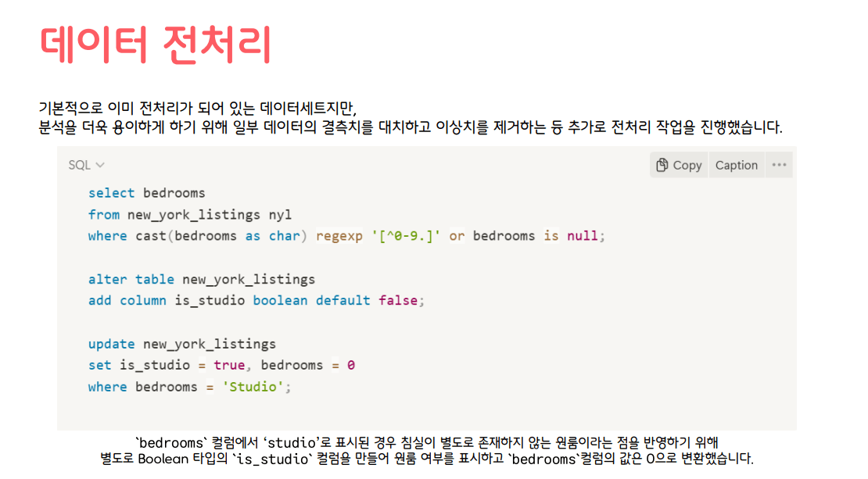868x479 pixels.
Task: Click the 'update new_york_listings' code line
Action: coord(181,344)
